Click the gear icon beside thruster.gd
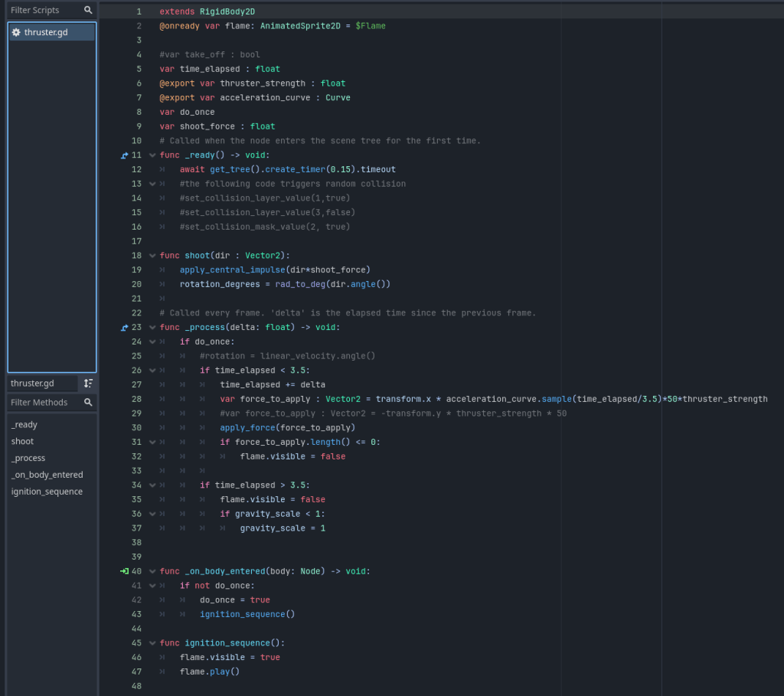Viewport: 784px width, 696px height. (x=16, y=32)
